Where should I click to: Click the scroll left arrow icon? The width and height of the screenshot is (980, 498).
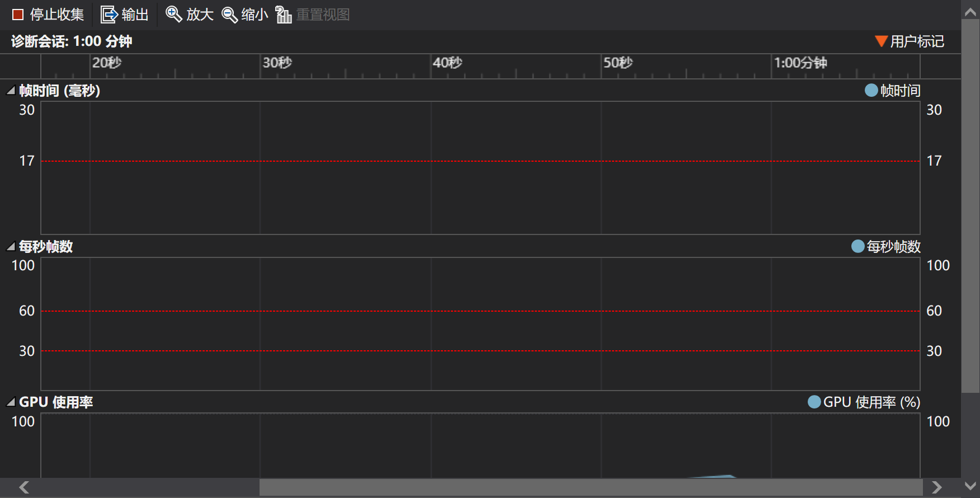[24, 487]
